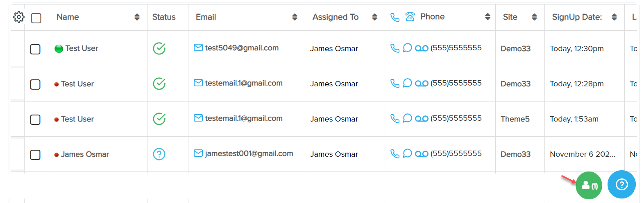Click the voicemail icon in Theme5 row
This screenshot has width=644, height=203.
[x=422, y=119]
